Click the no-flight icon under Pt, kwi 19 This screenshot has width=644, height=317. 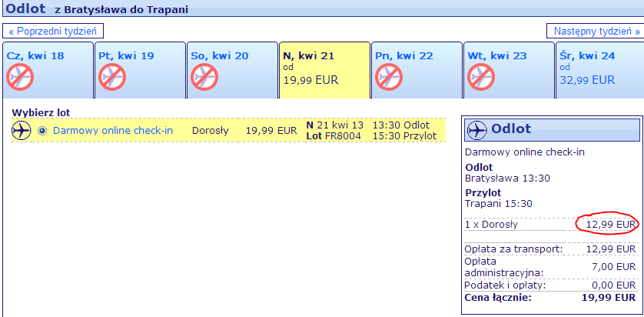(112, 77)
